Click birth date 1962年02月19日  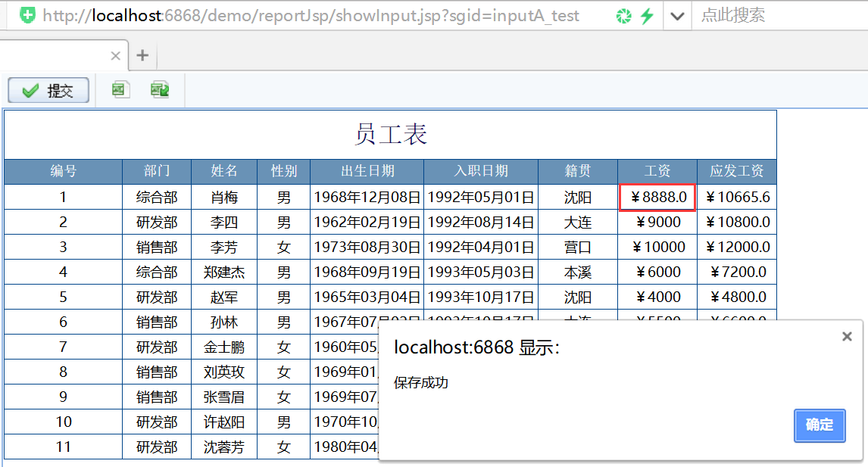coord(367,222)
